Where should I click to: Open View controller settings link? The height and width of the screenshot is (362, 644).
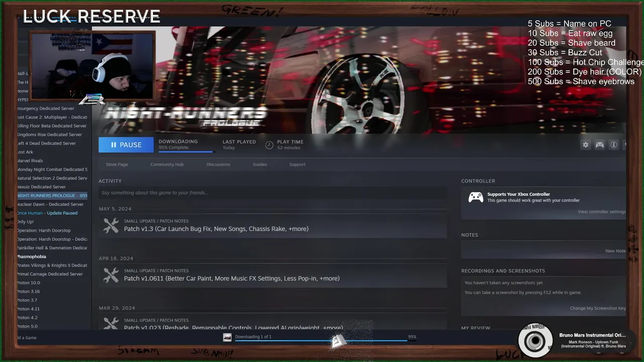pos(602,212)
